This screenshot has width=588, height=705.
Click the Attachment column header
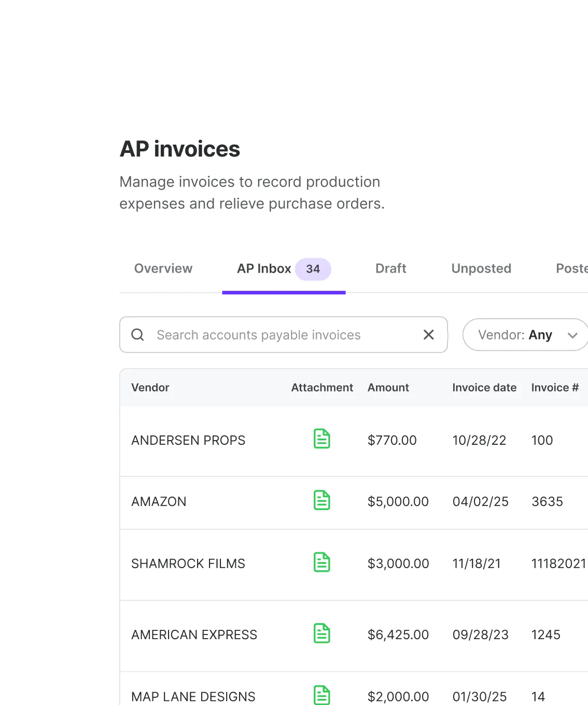322,388
